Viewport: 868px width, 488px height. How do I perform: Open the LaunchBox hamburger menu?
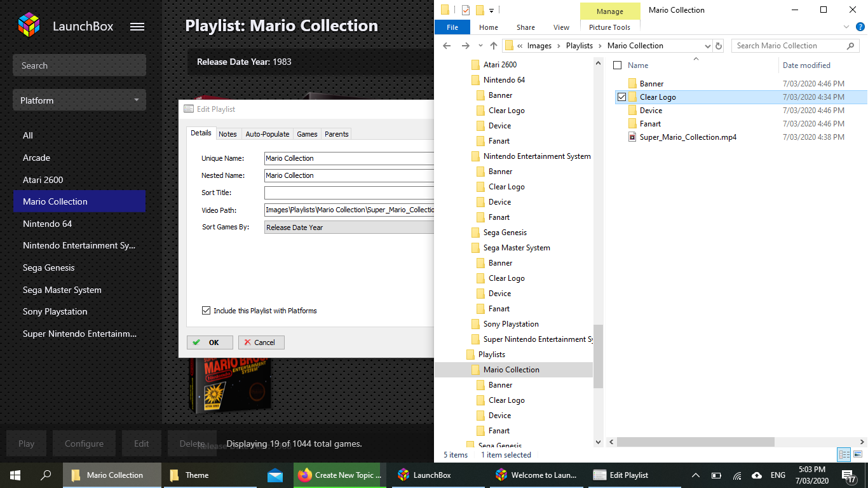pos(137,27)
